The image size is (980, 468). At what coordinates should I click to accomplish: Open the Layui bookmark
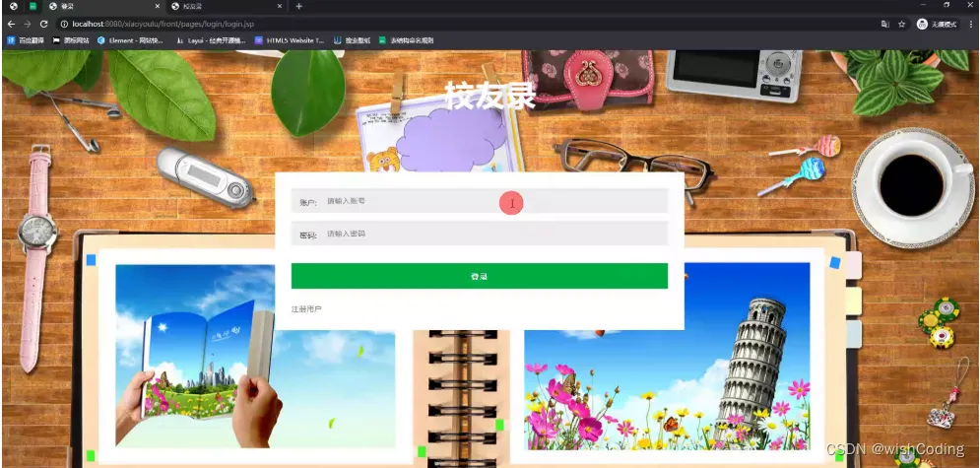(x=210, y=40)
